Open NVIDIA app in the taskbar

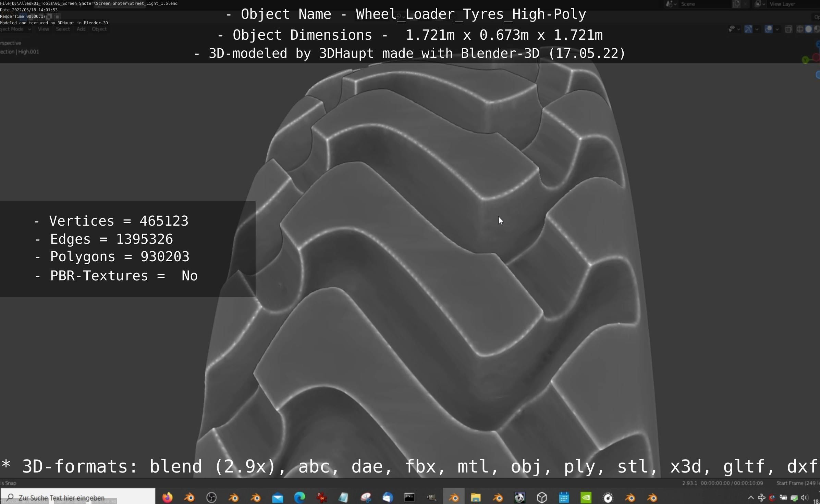(586, 497)
